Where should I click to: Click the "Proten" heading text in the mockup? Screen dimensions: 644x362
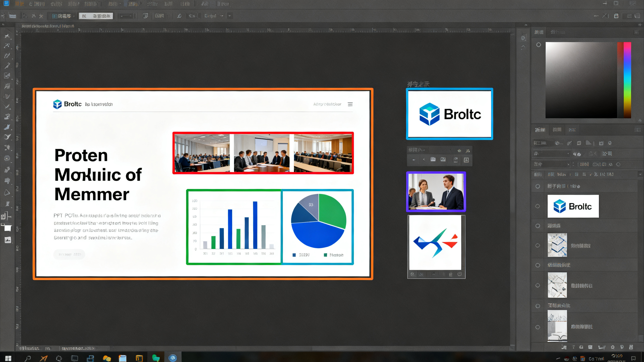pos(81,155)
